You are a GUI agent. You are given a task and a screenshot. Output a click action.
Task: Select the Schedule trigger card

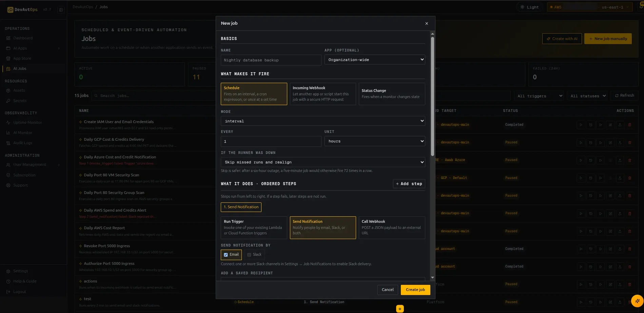click(x=254, y=94)
